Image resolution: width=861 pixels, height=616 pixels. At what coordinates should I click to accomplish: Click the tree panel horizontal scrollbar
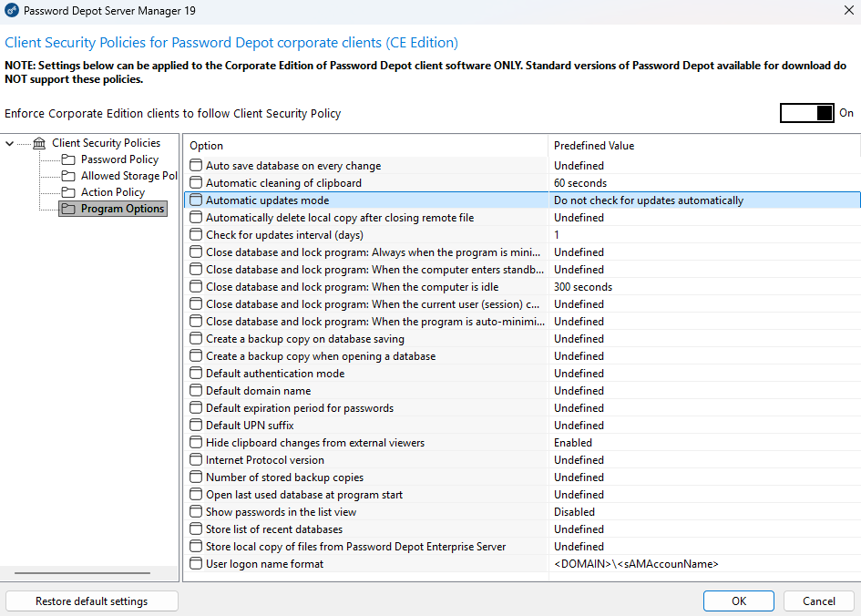tap(82, 573)
